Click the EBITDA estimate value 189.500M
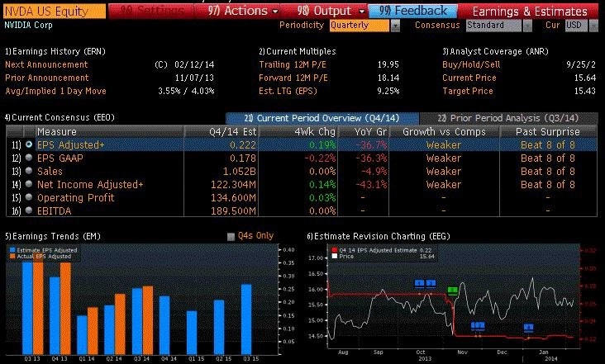605x364 pixels. tap(233, 210)
